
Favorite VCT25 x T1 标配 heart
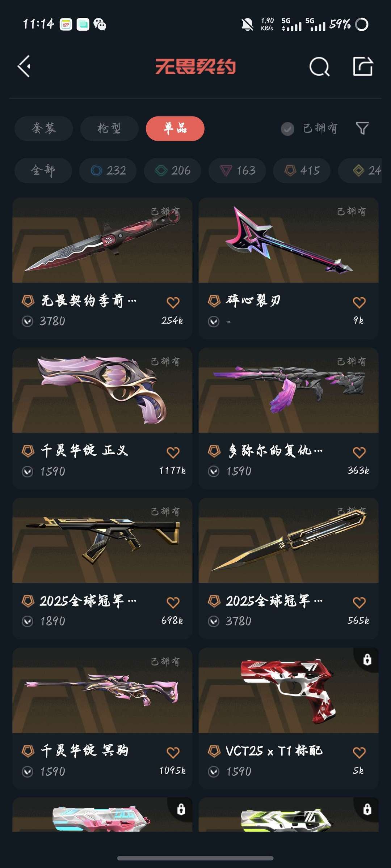pos(359,753)
